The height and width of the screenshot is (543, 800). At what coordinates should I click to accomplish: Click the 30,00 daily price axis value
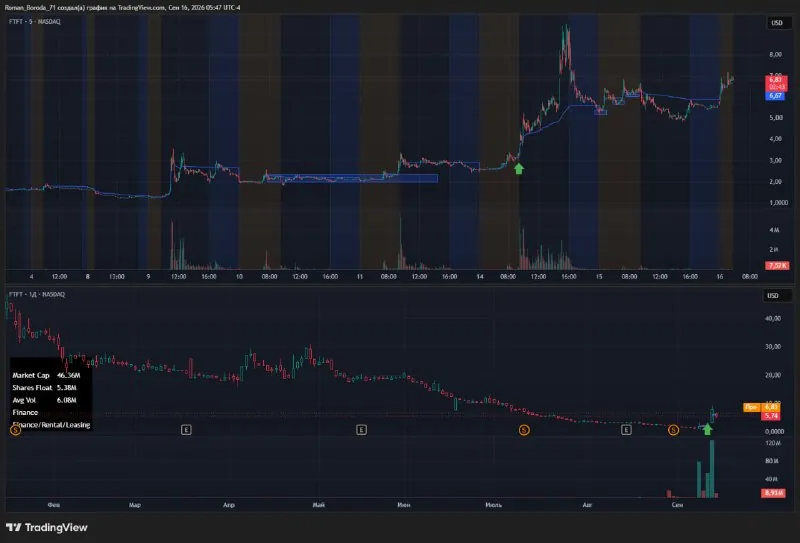point(773,347)
